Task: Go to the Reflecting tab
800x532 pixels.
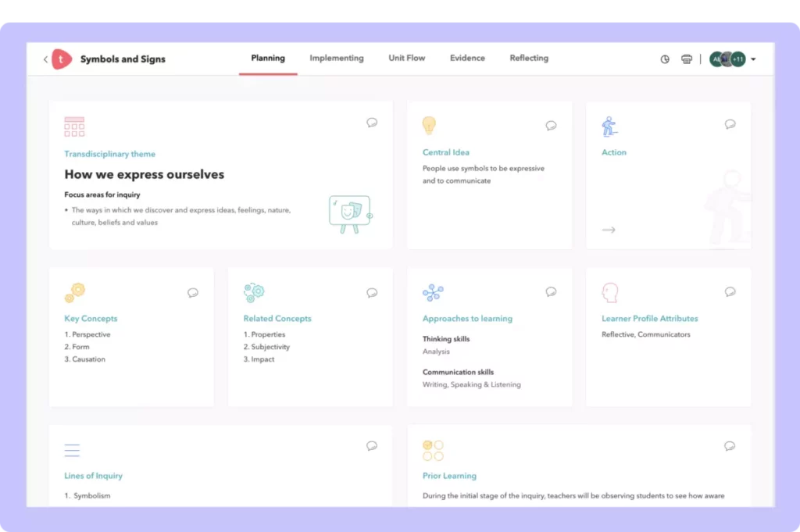Action: [529, 59]
